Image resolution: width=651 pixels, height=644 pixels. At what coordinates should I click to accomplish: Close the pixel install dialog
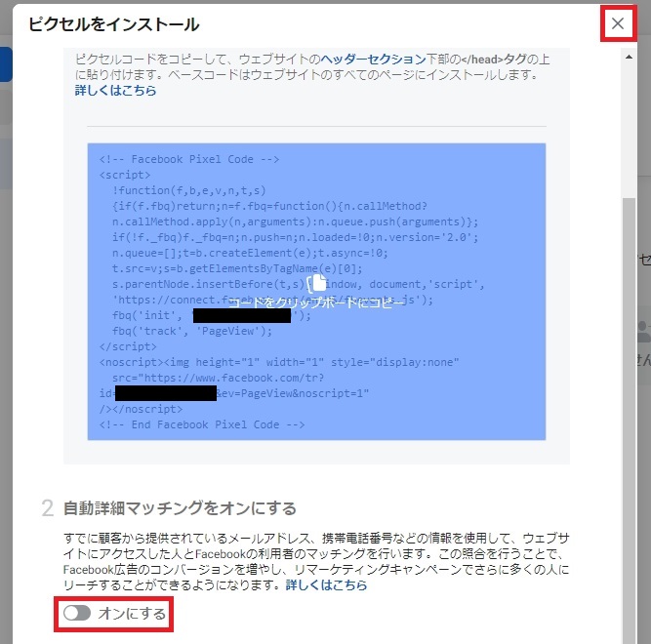[617, 23]
